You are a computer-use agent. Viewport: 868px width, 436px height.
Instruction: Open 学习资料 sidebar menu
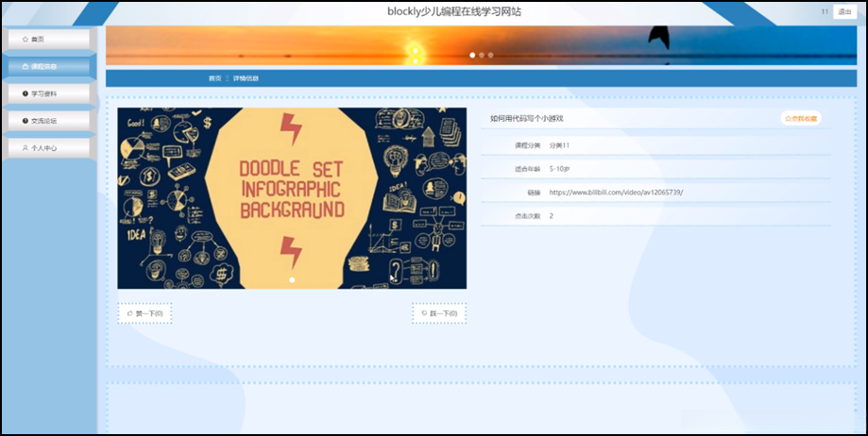click(x=49, y=93)
